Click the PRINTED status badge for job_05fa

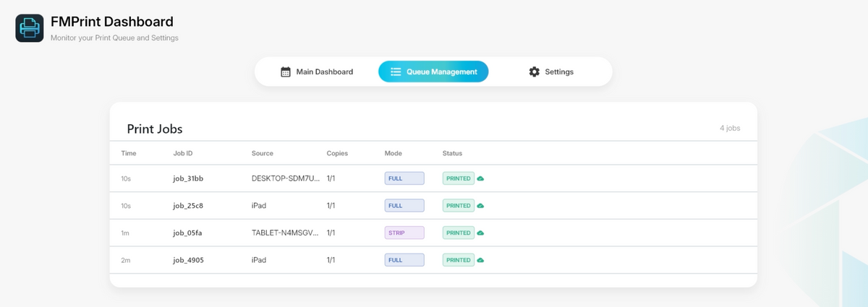(459, 233)
